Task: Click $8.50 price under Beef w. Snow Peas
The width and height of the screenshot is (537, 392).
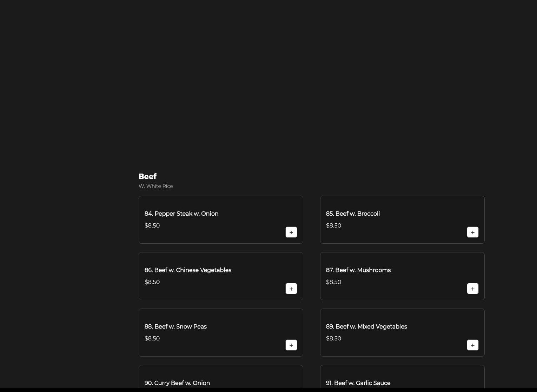Action: pos(152,338)
